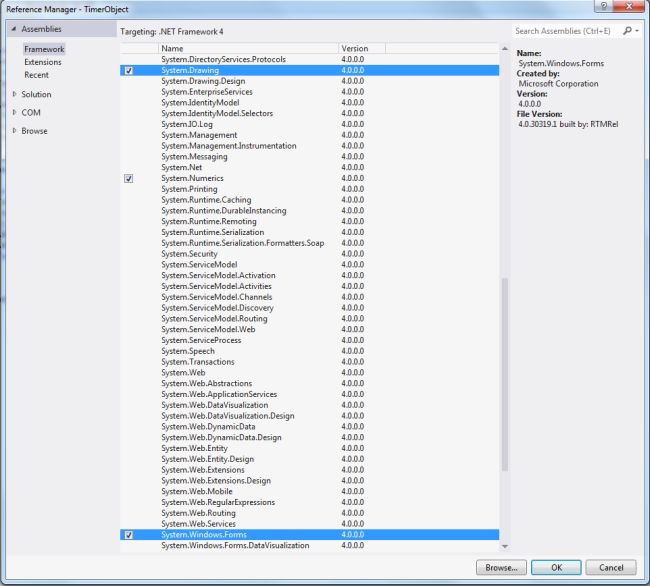Select System.ServiceModel.Channels row
650x586 pixels.
(310, 297)
